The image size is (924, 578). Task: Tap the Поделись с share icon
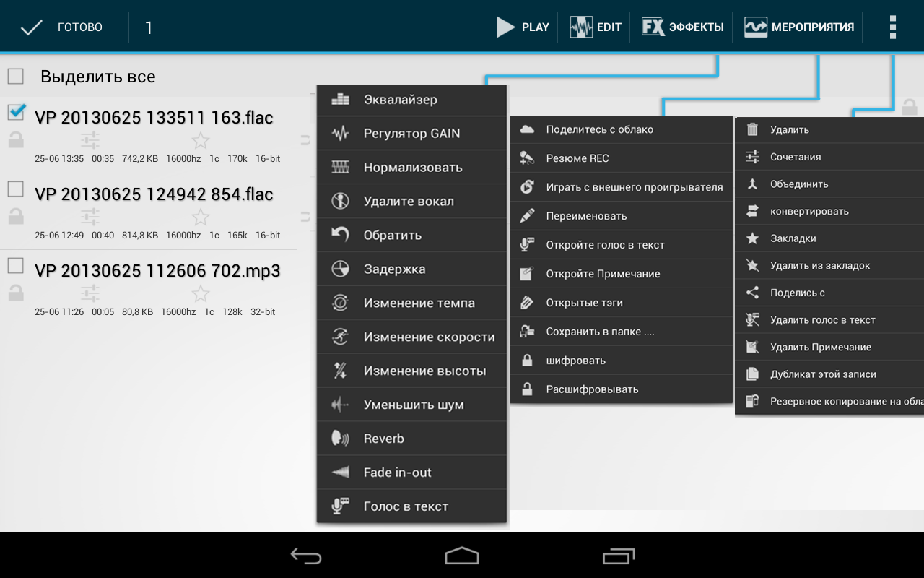coord(752,293)
